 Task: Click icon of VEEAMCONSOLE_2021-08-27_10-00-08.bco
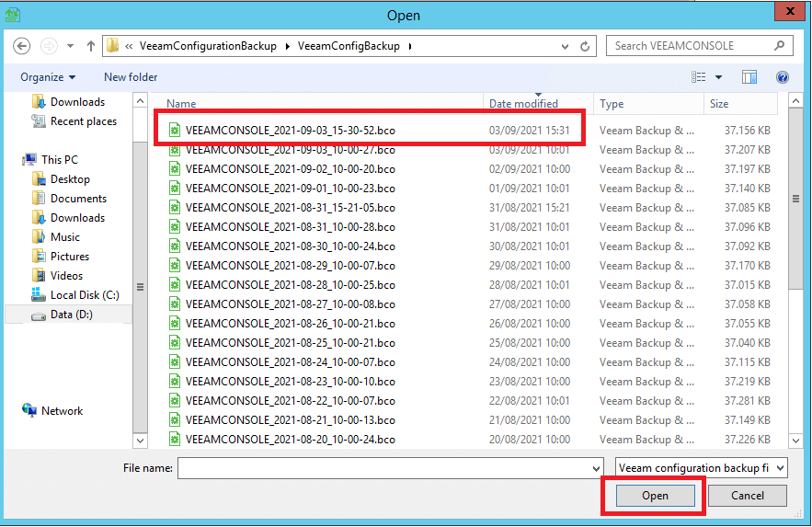(175, 304)
